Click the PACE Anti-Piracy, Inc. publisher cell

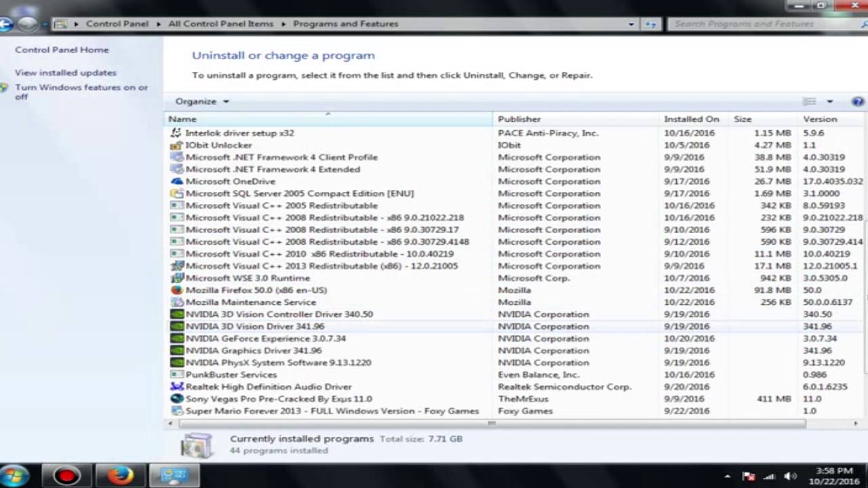tap(549, 133)
